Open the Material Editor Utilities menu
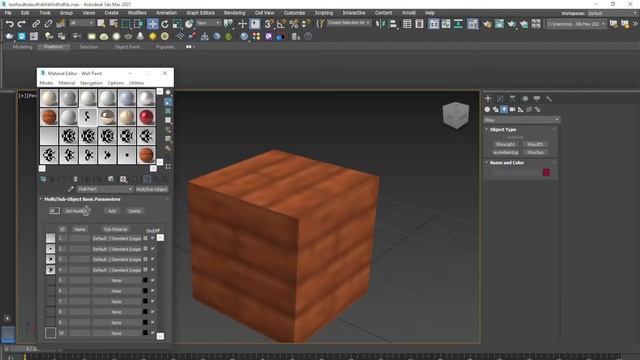640x360 pixels. (136, 83)
